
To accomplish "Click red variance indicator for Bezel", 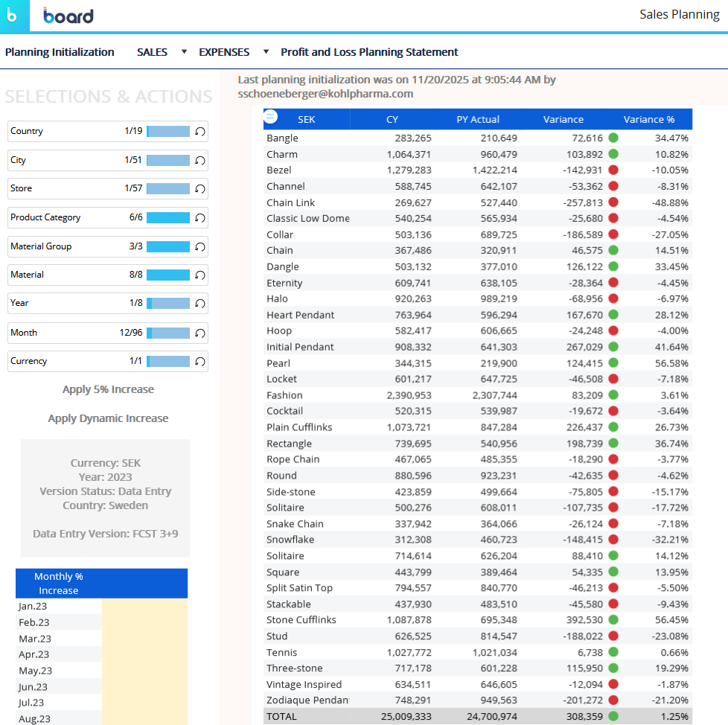I will [613, 170].
